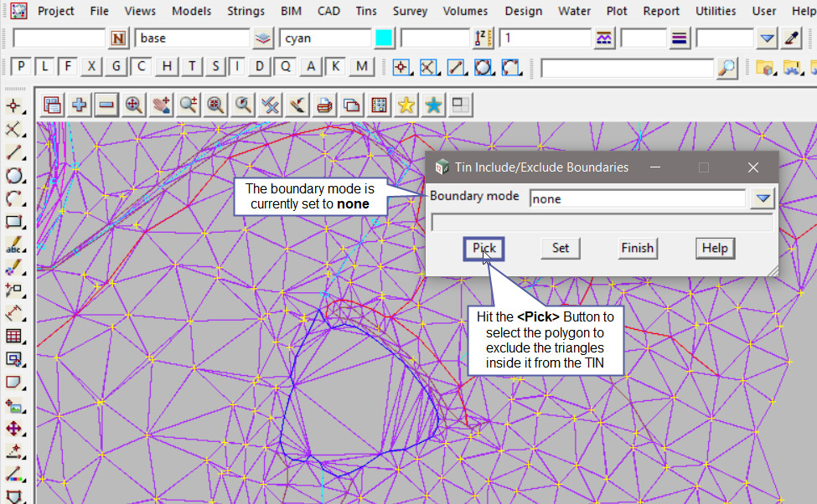Click the printer plot icon

coord(324,105)
